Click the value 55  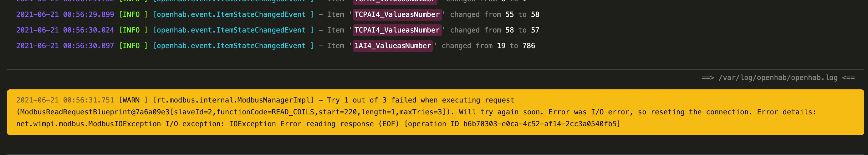pos(509,14)
